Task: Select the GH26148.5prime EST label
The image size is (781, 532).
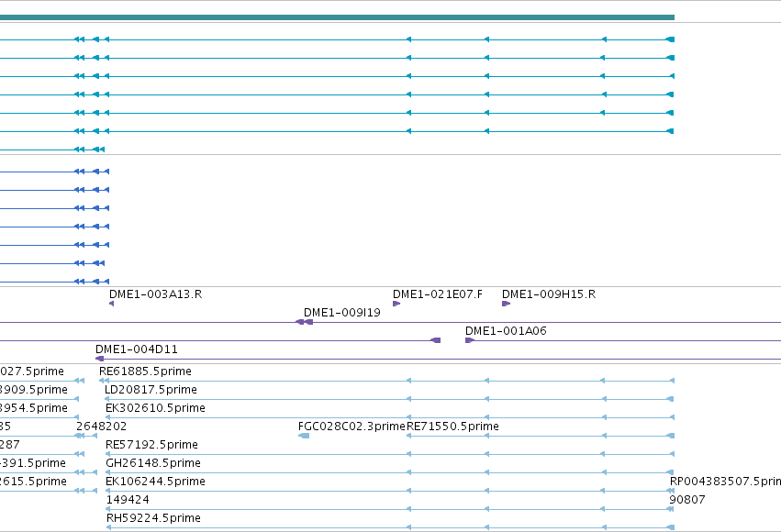Action: [x=153, y=463]
